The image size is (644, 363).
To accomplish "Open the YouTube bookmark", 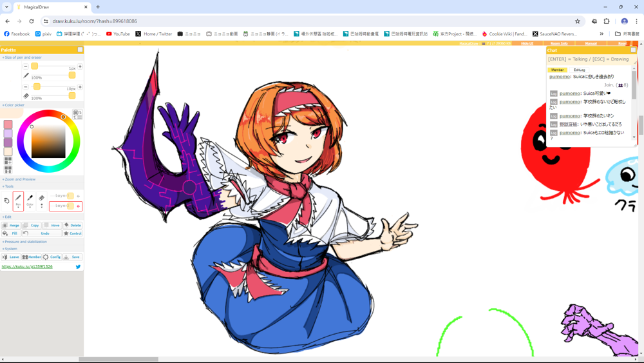I will pos(118,34).
